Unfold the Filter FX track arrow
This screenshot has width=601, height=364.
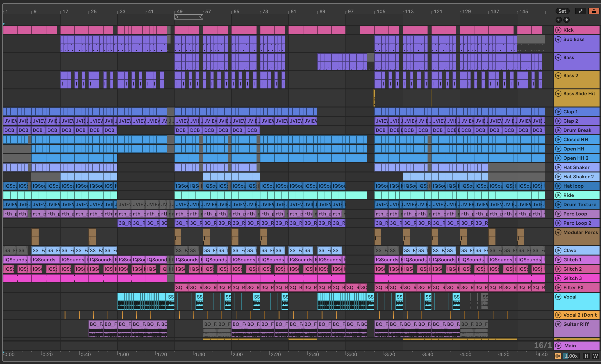click(x=558, y=288)
